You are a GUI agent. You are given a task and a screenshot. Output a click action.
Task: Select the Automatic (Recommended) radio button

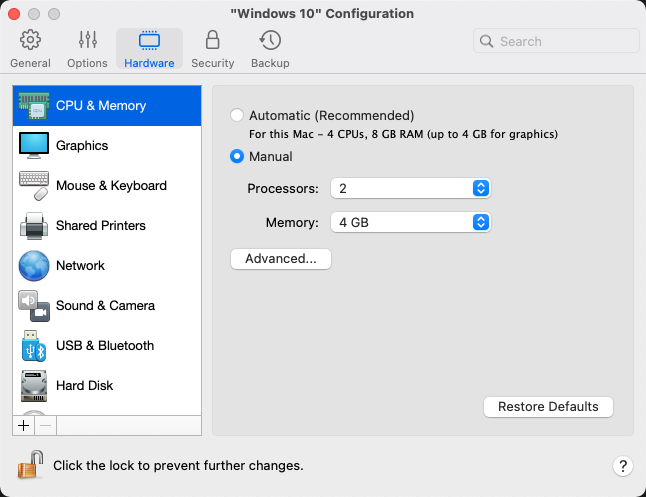pos(237,115)
